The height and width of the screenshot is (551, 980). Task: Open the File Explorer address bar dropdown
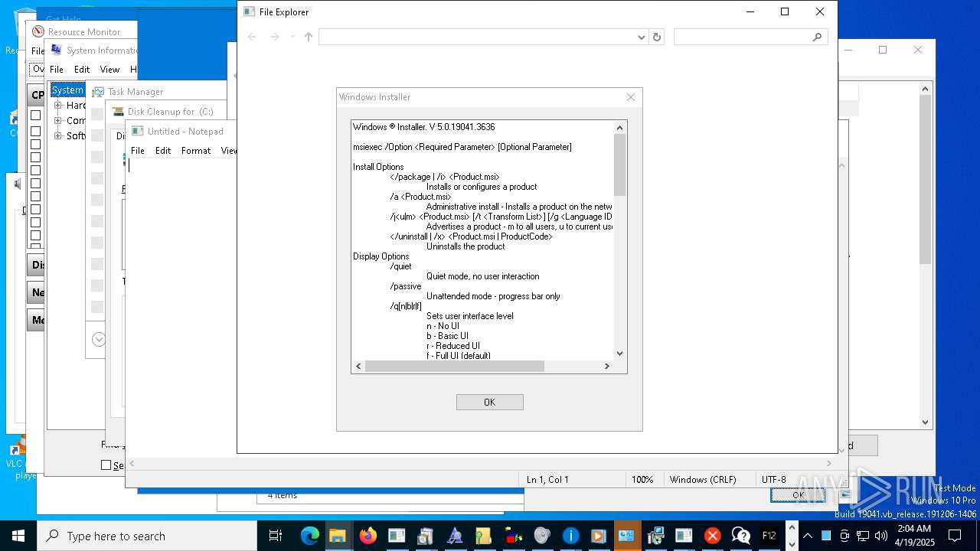click(x=642, y=37)
